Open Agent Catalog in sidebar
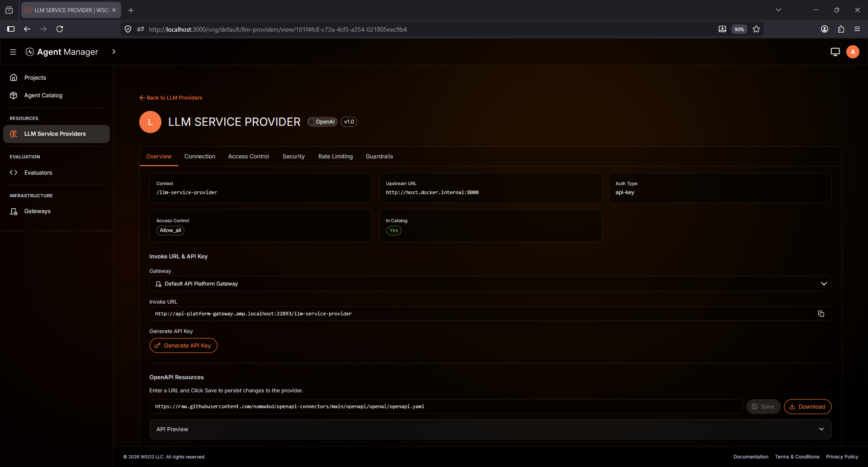The height and width of the screenshot is (467, 868). pos(57,95)
